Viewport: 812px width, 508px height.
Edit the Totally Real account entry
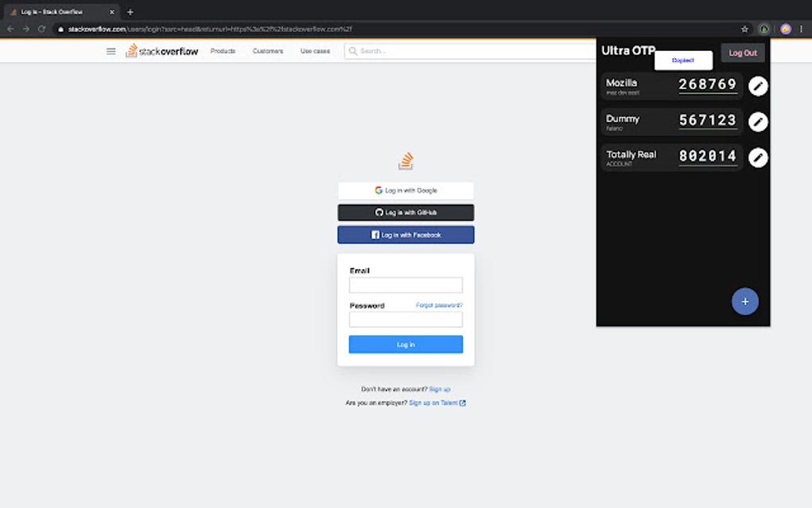[x=758, y=158]
